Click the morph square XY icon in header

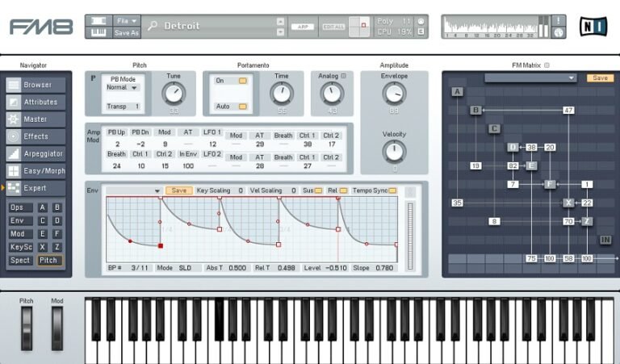[x=359, y=27]
